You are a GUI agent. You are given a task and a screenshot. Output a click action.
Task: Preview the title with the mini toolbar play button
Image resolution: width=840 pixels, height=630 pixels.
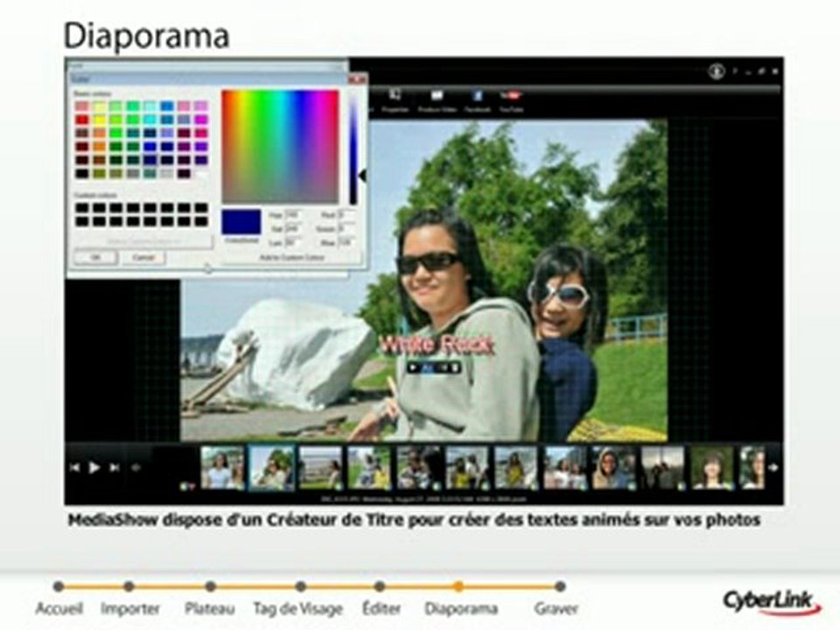pyautogui.click(x=413, y=368)
